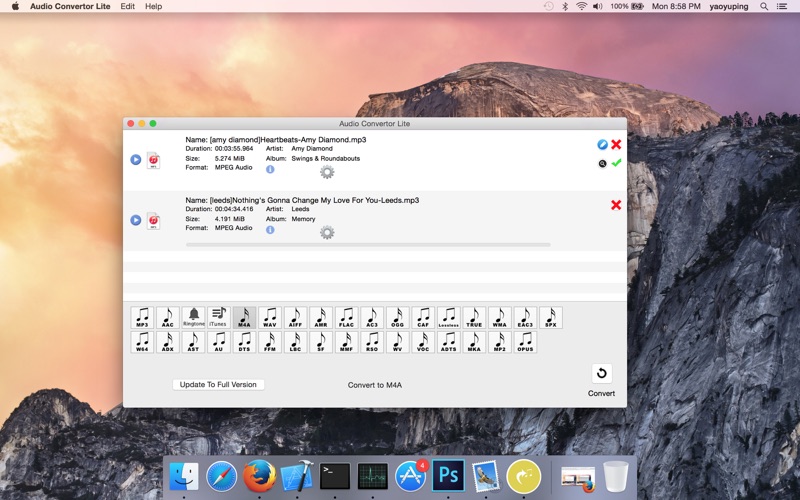Start conversion with the Convert button
This screenshot has height=500, width=800.
602,373
